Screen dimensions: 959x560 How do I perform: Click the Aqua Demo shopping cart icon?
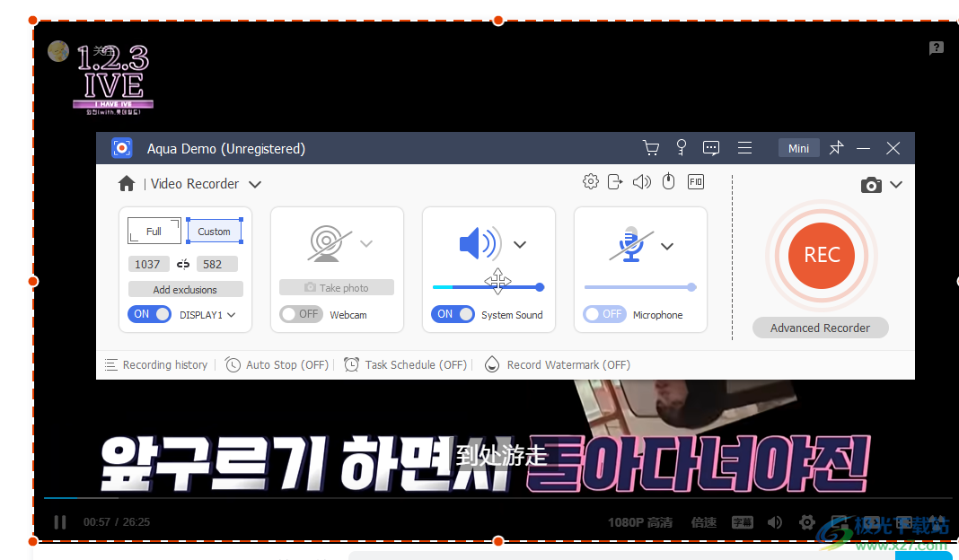[651, 148]
